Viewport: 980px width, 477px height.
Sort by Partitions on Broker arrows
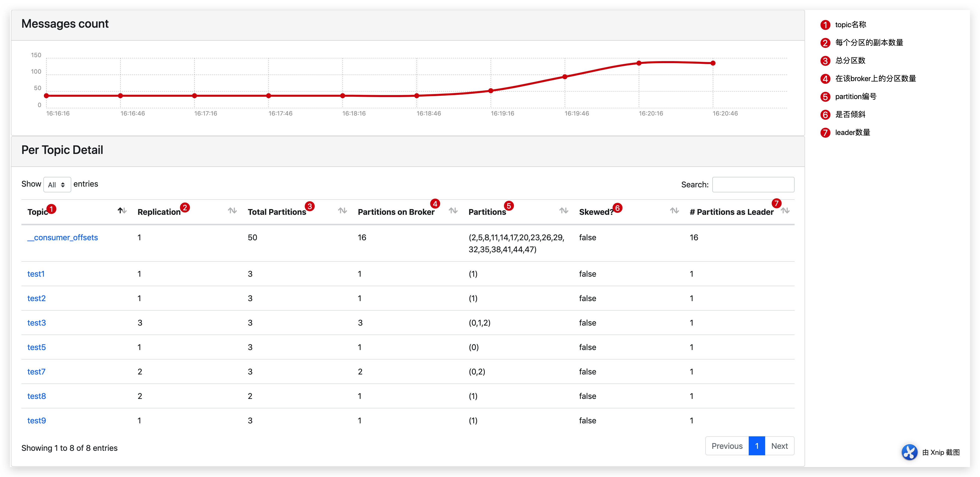click(453, 211)
